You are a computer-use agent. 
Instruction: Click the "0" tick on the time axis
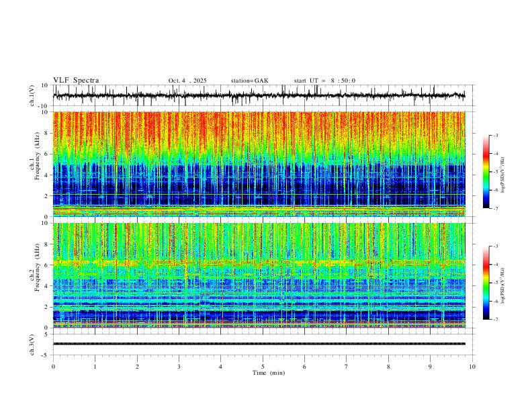tap(53, 367)
